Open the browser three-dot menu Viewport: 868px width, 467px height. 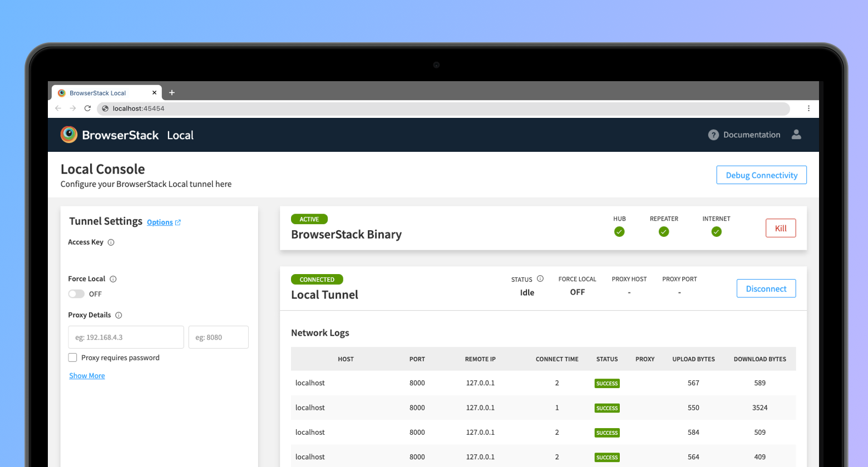[808, 108]
